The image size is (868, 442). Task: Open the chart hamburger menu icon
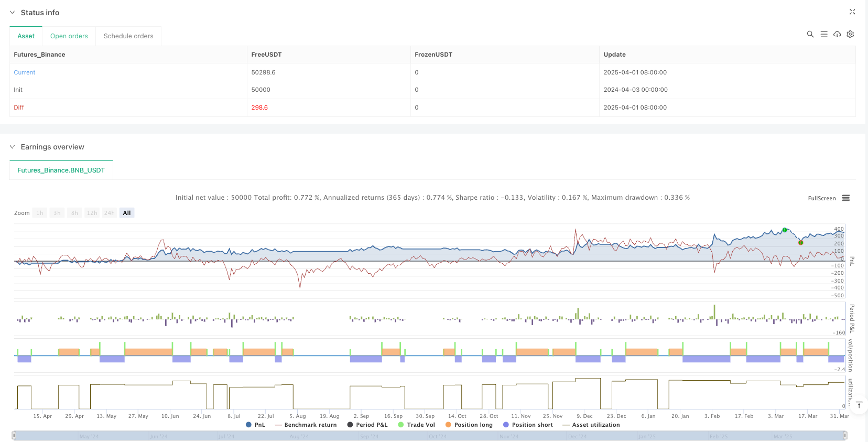click(845, 198)
